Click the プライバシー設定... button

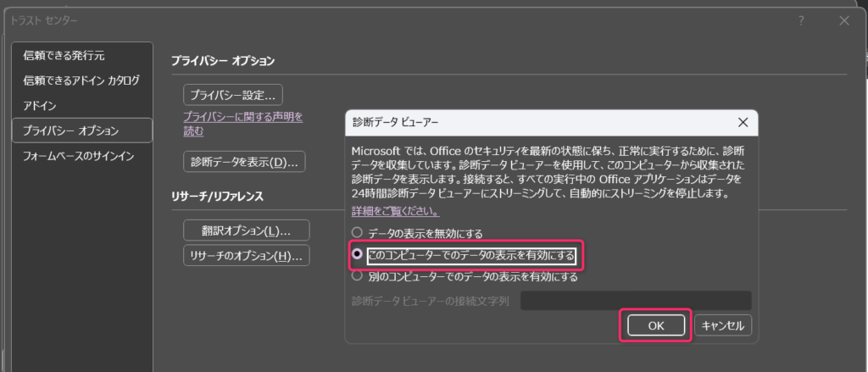(x=233, y=95)
